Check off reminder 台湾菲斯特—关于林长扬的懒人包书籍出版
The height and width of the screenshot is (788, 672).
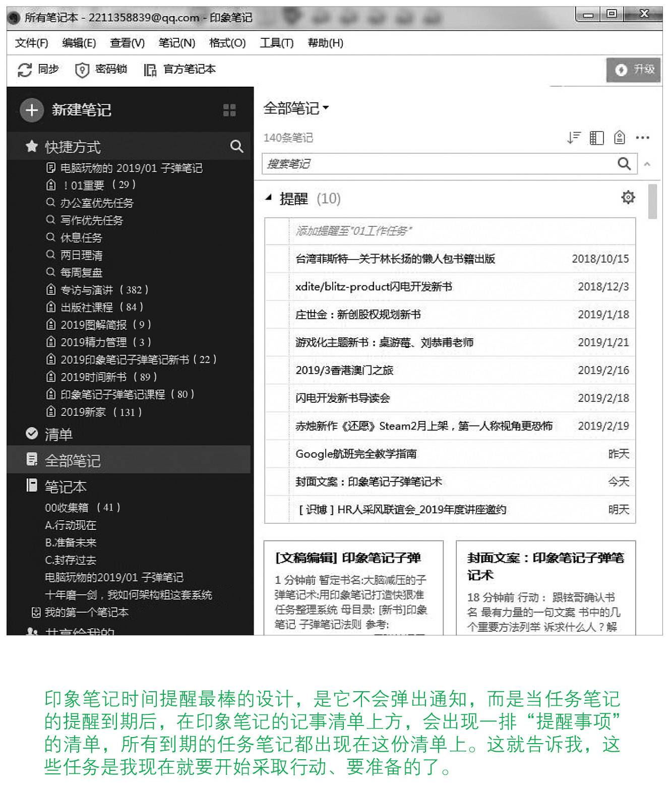pyautogui.click(x=277, y=259)
